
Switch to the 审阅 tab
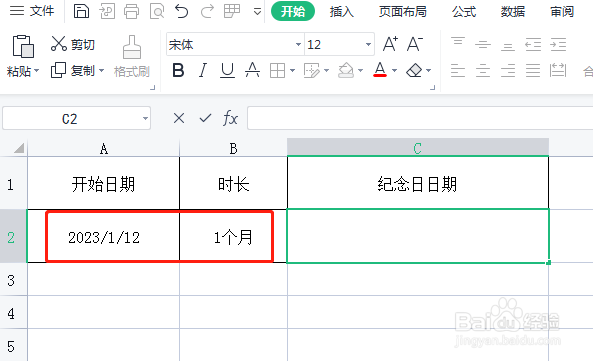tap(562, 11)
